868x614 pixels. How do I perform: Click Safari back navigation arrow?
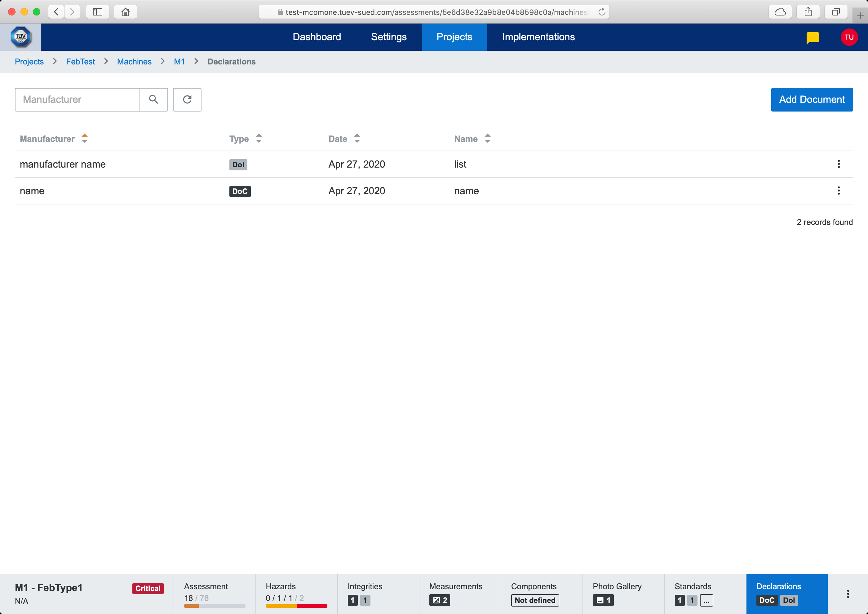56,12
